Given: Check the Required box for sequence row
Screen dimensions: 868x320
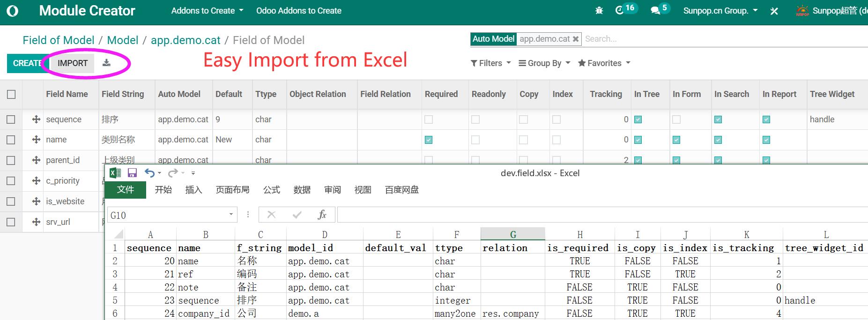Looking at the screenshot, I should tap(429, 119).
